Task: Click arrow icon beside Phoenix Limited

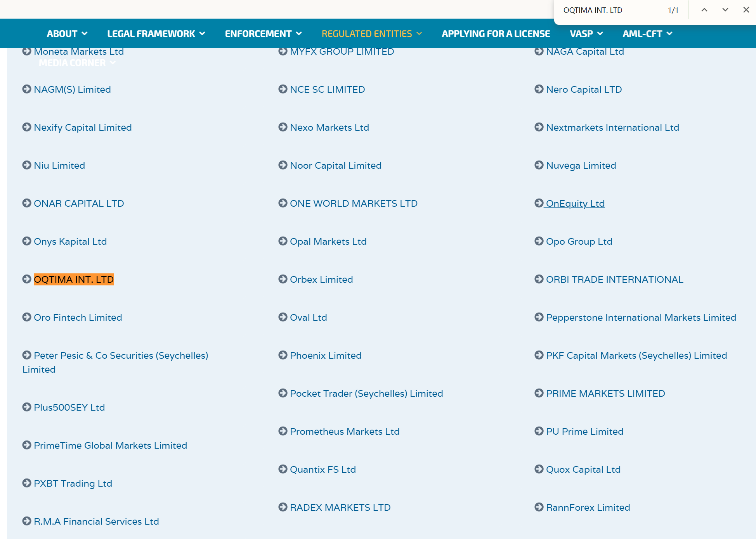Action: (x=283, y=355)
